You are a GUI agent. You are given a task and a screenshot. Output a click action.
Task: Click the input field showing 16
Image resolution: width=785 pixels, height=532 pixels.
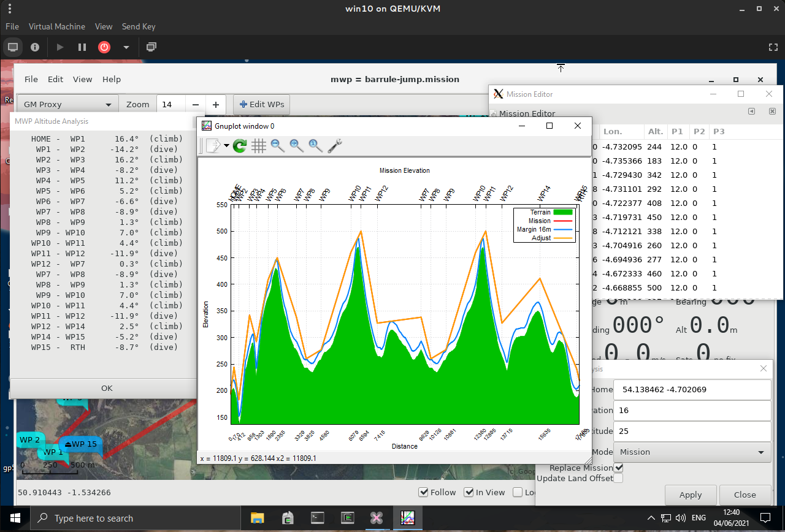pyautogui.click(x=692, y=410)
